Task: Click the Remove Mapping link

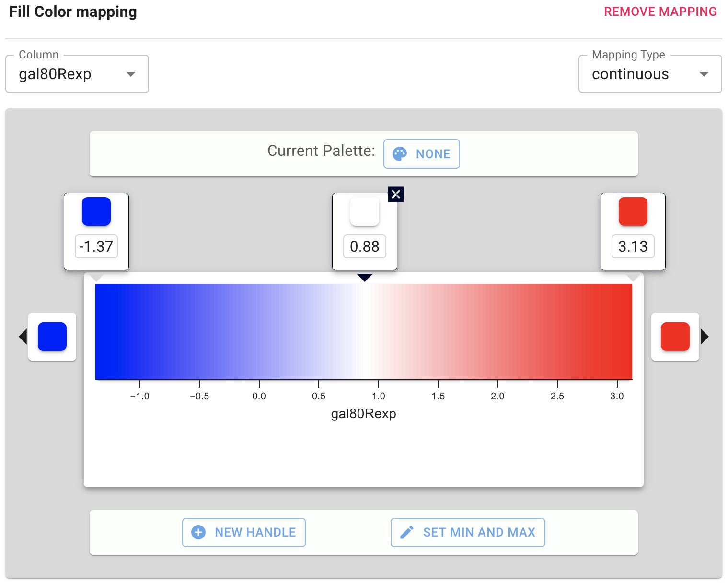Action: 660,12
